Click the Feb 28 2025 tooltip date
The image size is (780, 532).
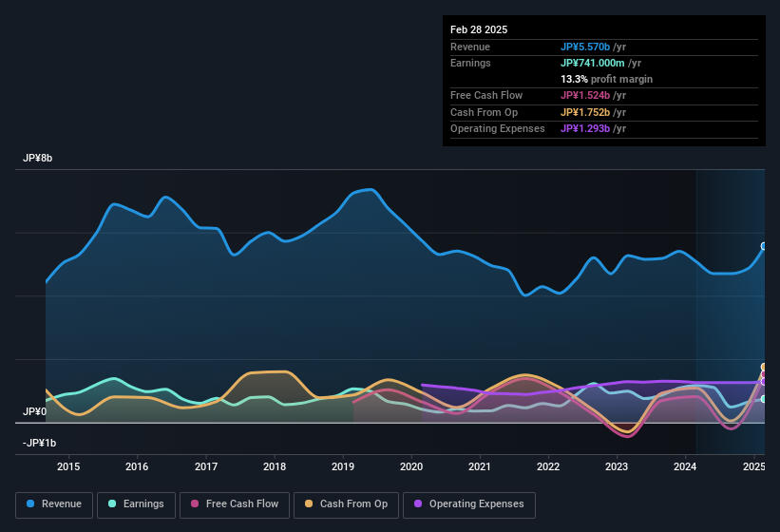[x=479, y=29]
